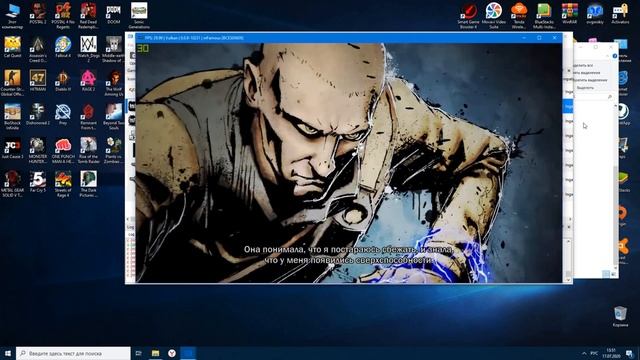Open the Plants vs. Zombies shortcut
Viewport: 640px width, 360px height.
tap(113, 150)
